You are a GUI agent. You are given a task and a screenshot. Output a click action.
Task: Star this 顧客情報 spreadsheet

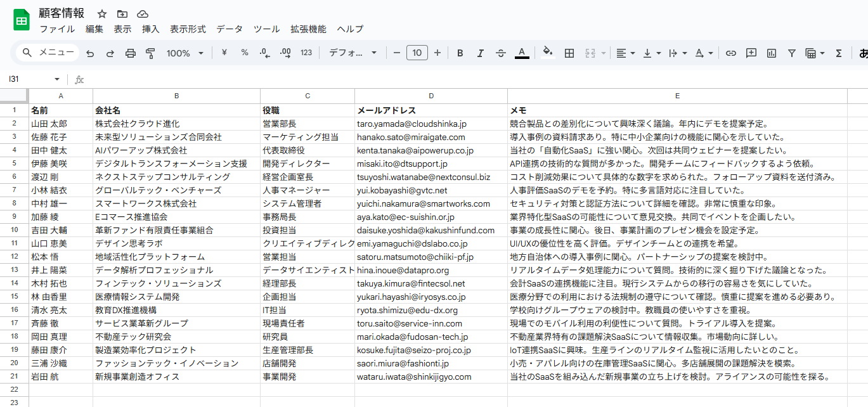click(x=102, y=14)
